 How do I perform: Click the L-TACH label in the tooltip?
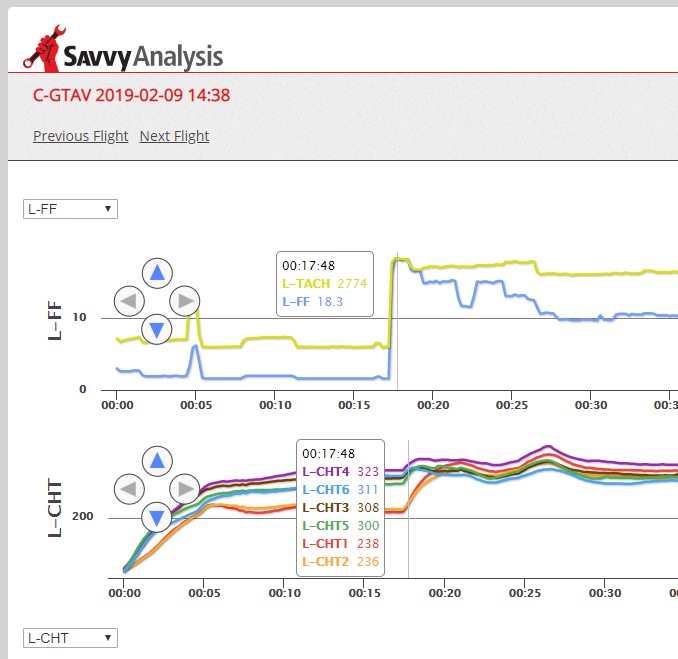(307, 284)
